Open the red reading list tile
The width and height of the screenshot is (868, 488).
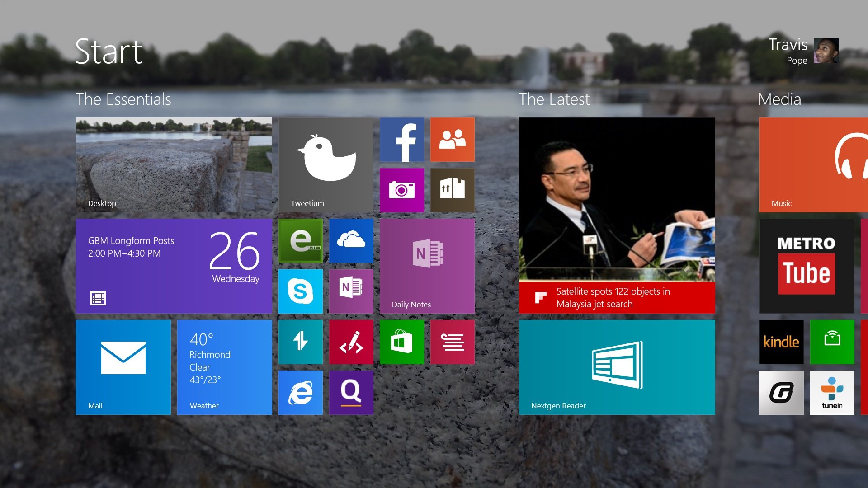pyautogui.click(x=453, y=342)
